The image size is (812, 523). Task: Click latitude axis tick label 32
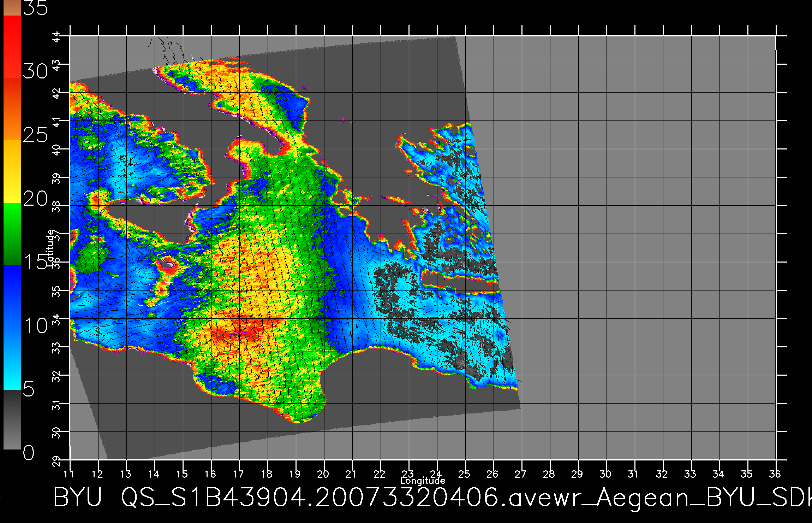click(x=57, y=376)
